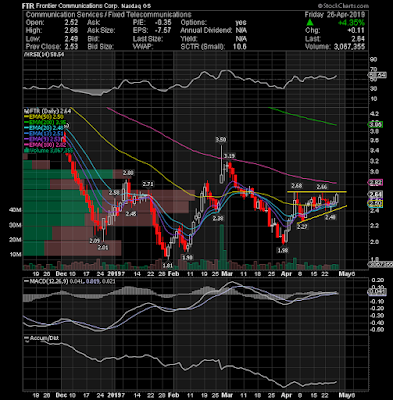Click the 1.81 low price annotation
Screen dimensions: 393x400
tap(168, 266)
